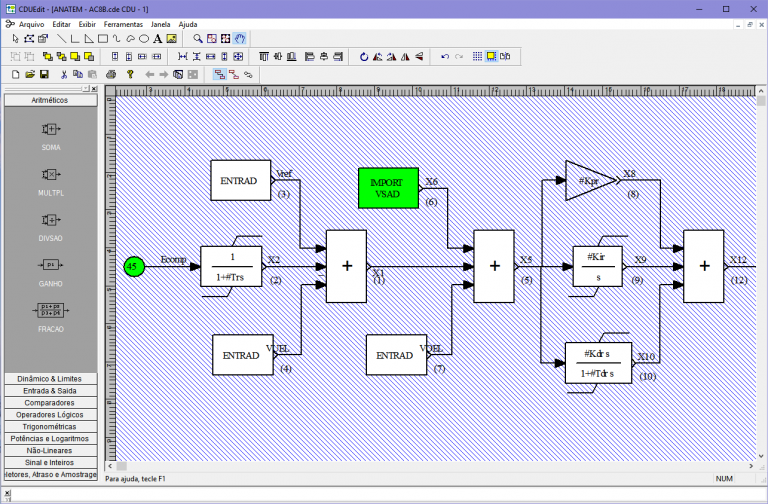Click the Vref ENTRAD block
The height and width of the screenshot is (504, 768).
pos(239,180)
